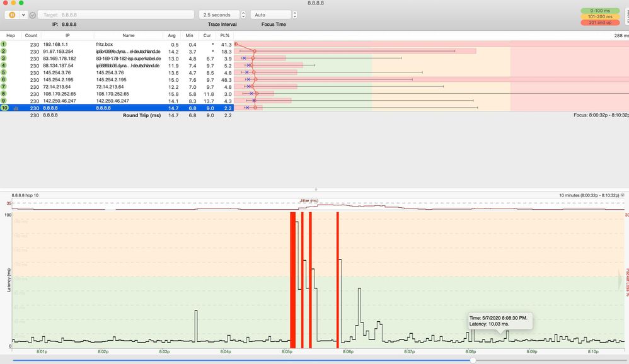
Task: Select the 83.169.178.182 IP cell
Action: click(59, 59)
